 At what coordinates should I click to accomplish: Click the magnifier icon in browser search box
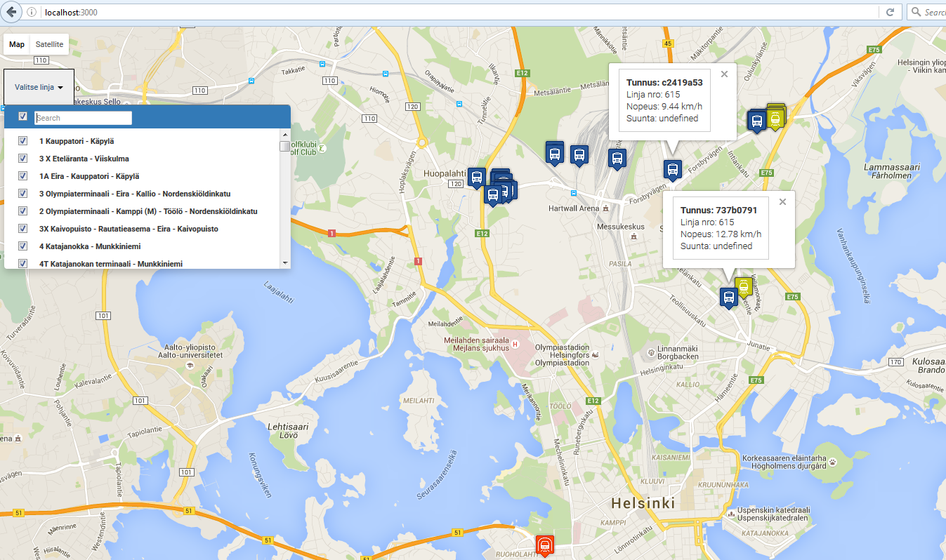(x=916, y=12)
